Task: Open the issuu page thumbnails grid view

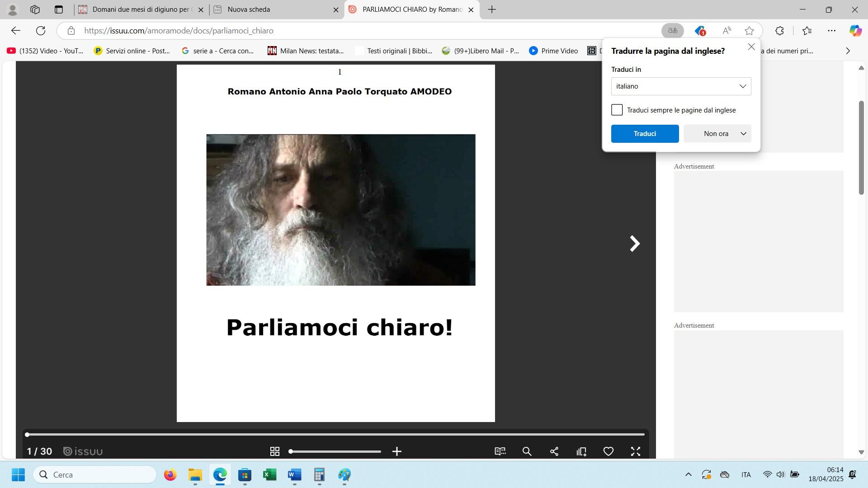Action: 274,451
